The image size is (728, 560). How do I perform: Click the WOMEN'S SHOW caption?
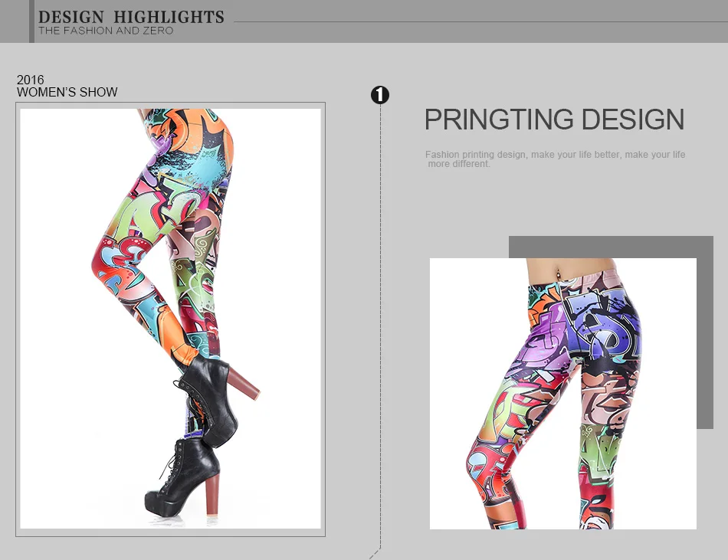click(67, 92)
